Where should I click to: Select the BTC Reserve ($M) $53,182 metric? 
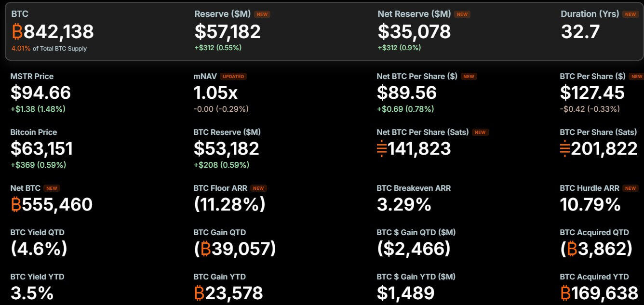pyautogui.click(x=227, y=149)
